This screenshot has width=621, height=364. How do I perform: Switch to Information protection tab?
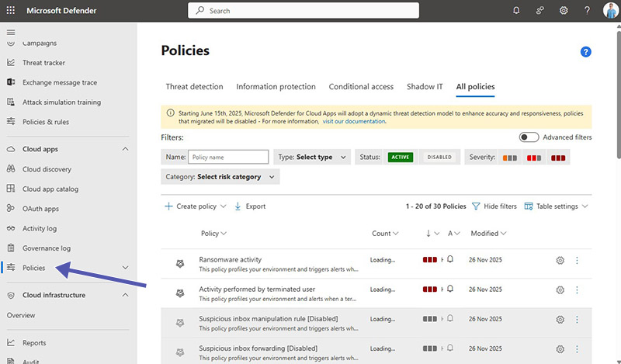click(276, 87)
